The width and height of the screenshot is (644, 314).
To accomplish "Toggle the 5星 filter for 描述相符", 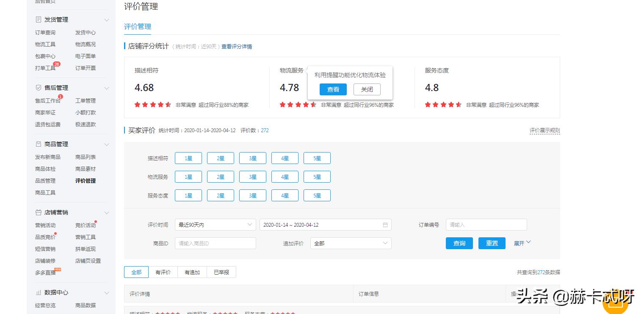I will coord(317,158).
